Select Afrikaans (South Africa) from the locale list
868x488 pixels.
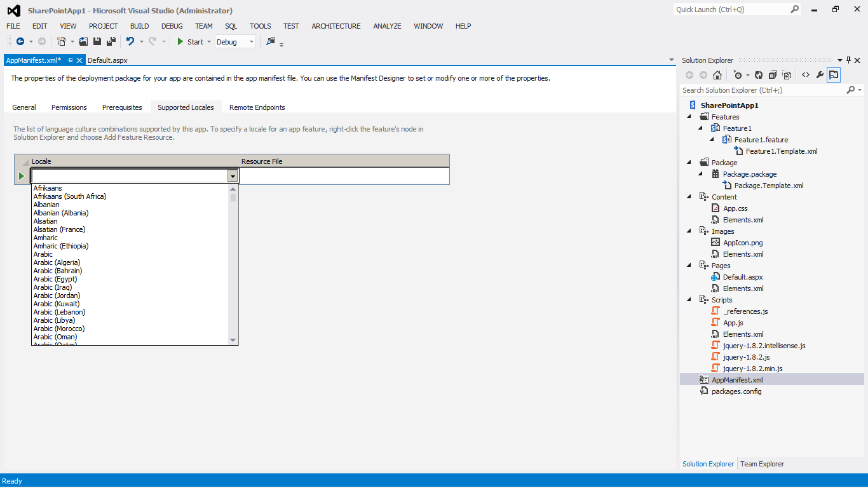pos(70,196)
